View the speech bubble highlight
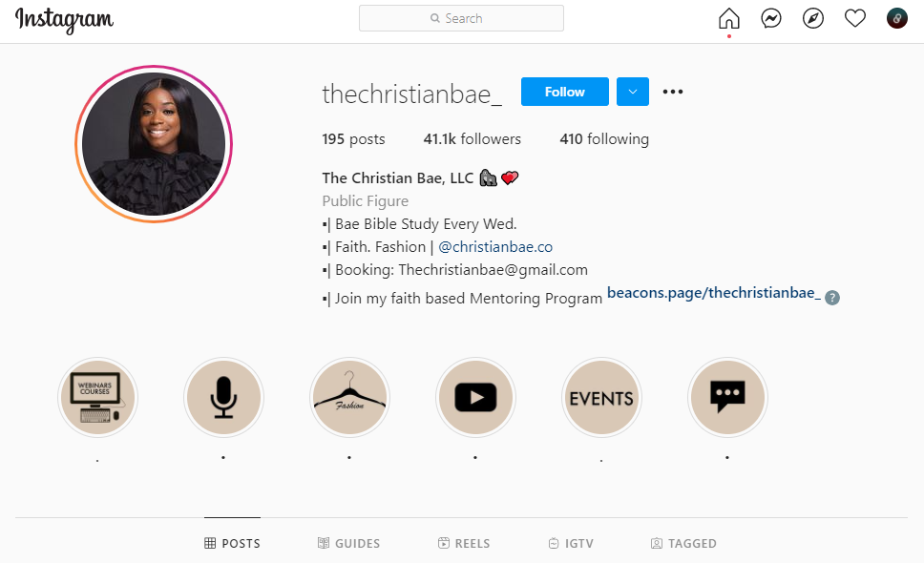This screenshot has width=924, height=563. 727,398
